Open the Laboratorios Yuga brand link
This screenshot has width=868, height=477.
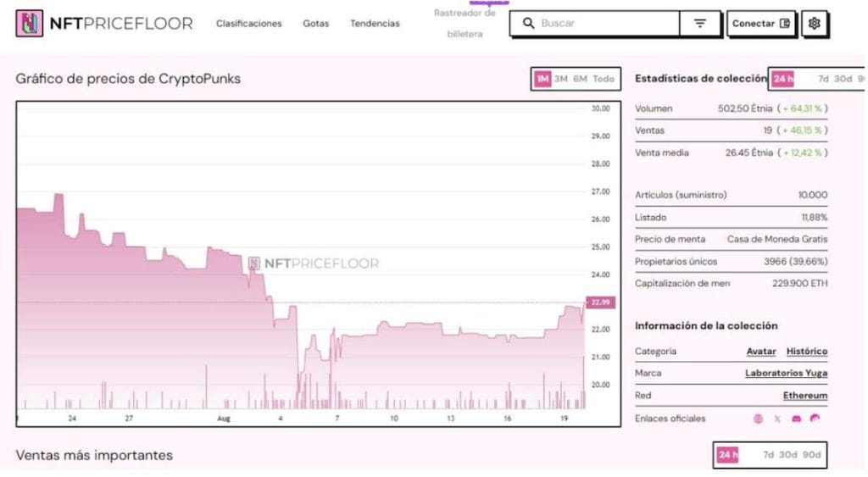coord(786,373)
